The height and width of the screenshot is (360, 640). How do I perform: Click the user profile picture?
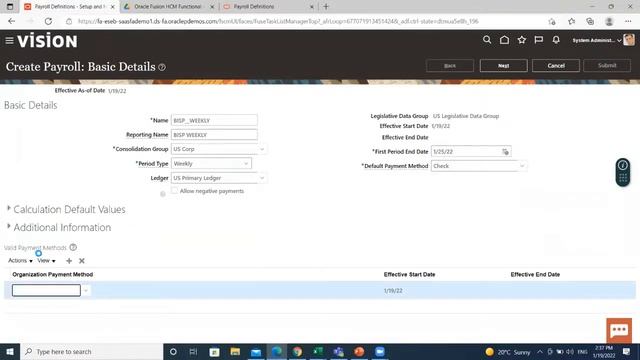(x=629, y=40)
